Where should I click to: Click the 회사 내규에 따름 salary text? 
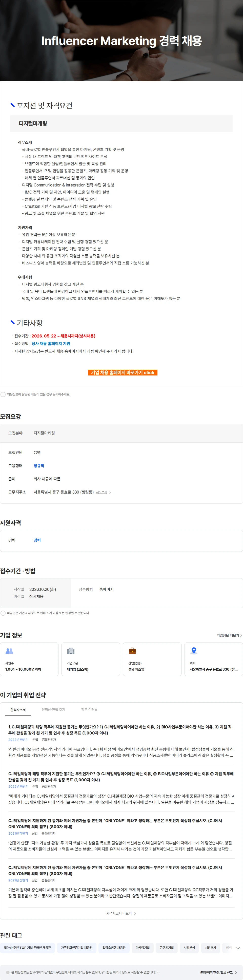[x=47, y=479]
